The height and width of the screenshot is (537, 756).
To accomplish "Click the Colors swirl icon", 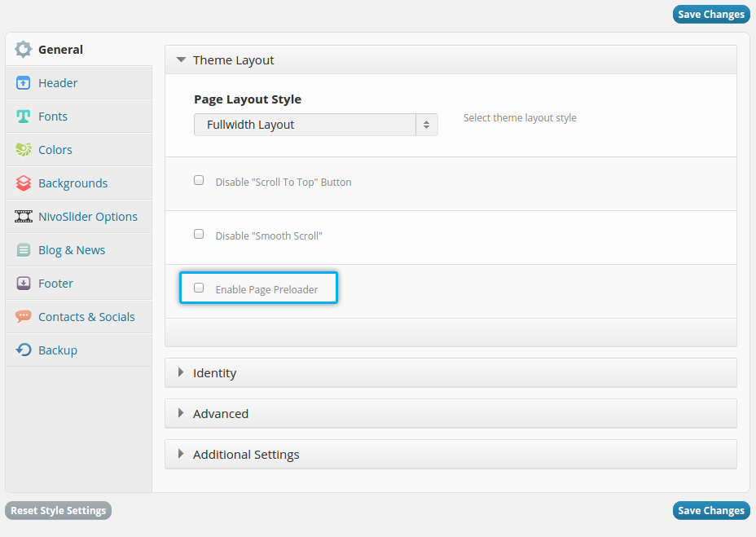I will (24, 150).
